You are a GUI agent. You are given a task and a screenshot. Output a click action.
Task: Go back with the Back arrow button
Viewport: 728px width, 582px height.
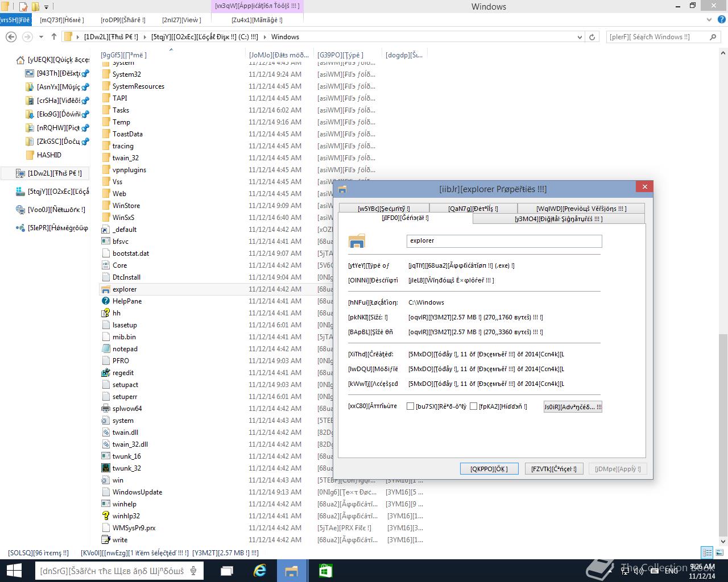click(11, 37)
